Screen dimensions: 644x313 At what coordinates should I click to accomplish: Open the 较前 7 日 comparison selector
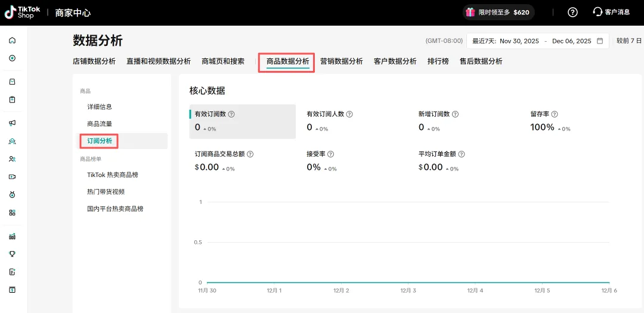click(628, 41)
